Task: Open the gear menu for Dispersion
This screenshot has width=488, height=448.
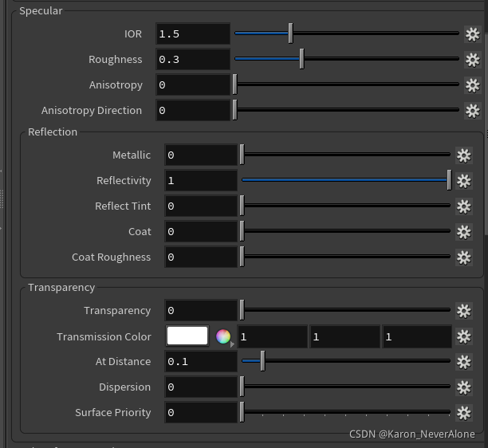Action: pos(464,387)
